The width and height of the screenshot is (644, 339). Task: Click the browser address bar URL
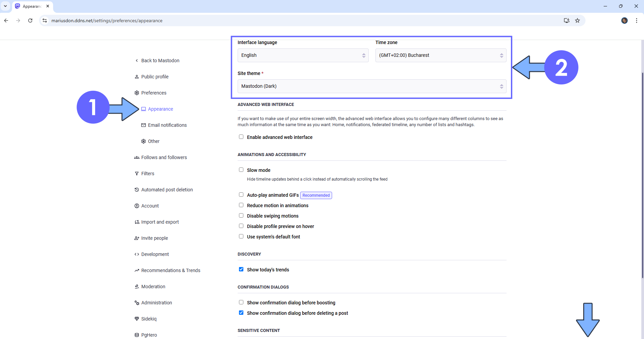(107, 21)
